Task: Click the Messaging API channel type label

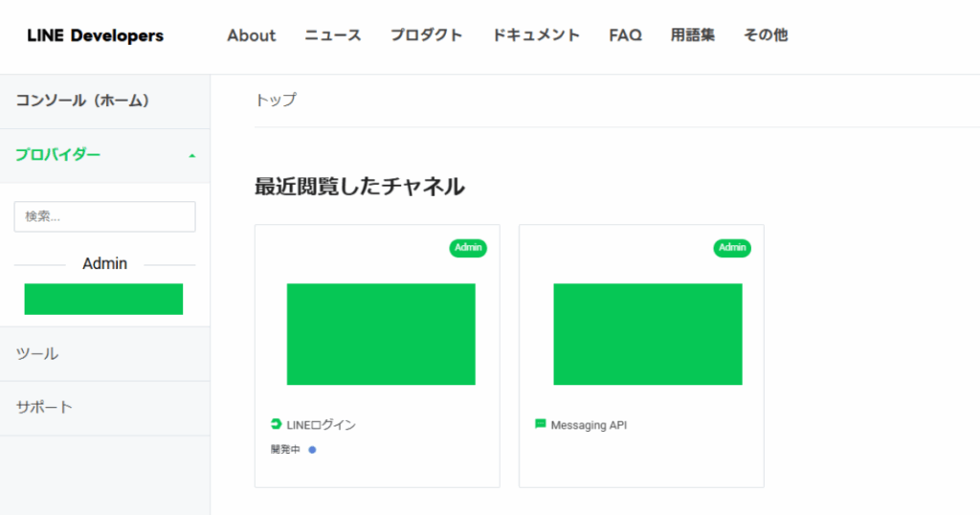Action: (x=589, y=426)
